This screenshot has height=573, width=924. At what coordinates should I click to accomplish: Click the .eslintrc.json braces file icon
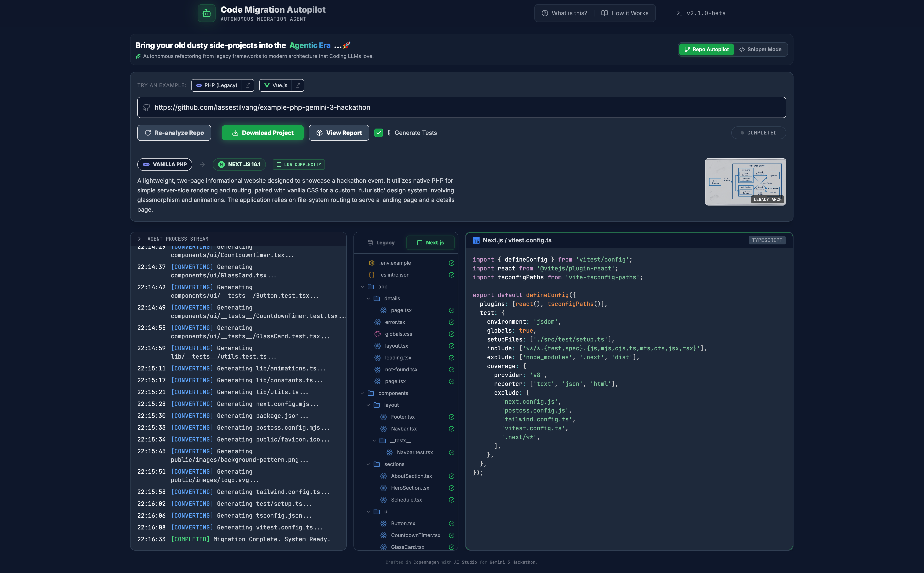[372, 275]
